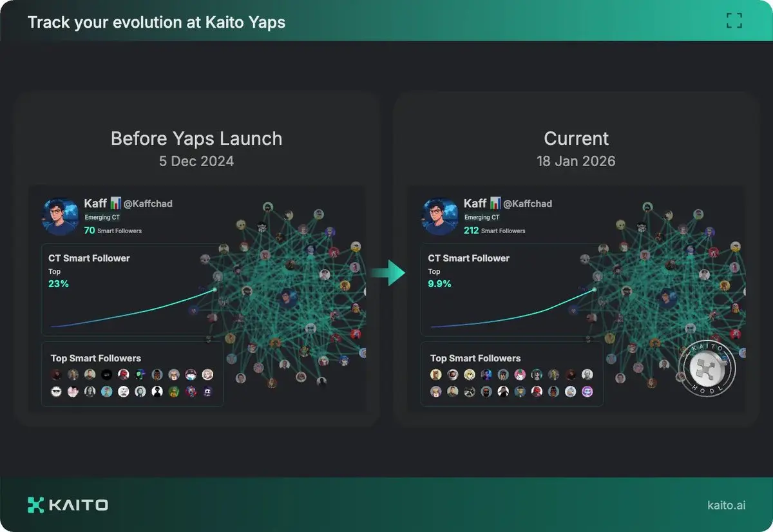Image resolution: width=773 pixels, height=532 pixels.
Task: Click the '70 Smart Followers' count
Action: (x=113, y=230)
